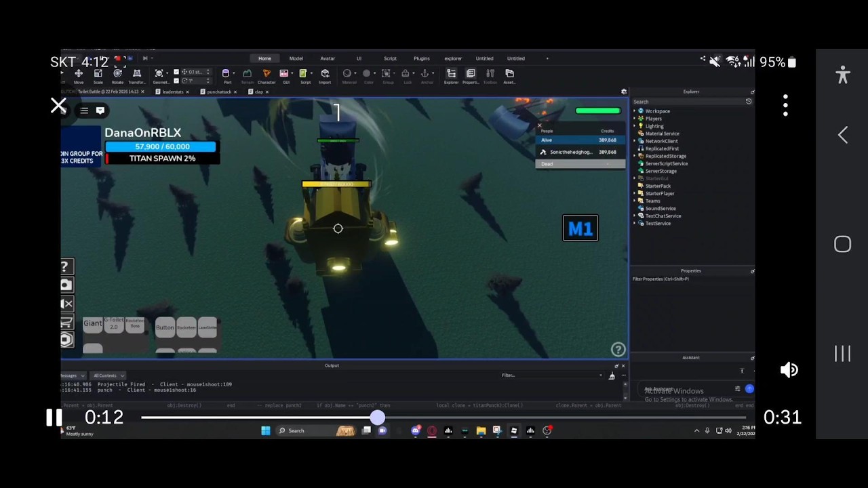The width and height of the screenshot is (868, 488).
Task: Open the Material picker
Action: (349, 76)
